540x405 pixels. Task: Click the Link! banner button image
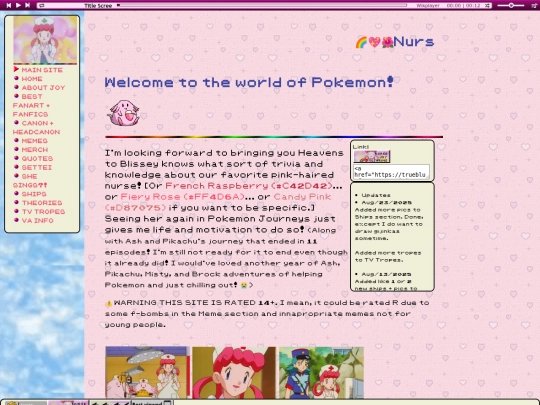372,156
